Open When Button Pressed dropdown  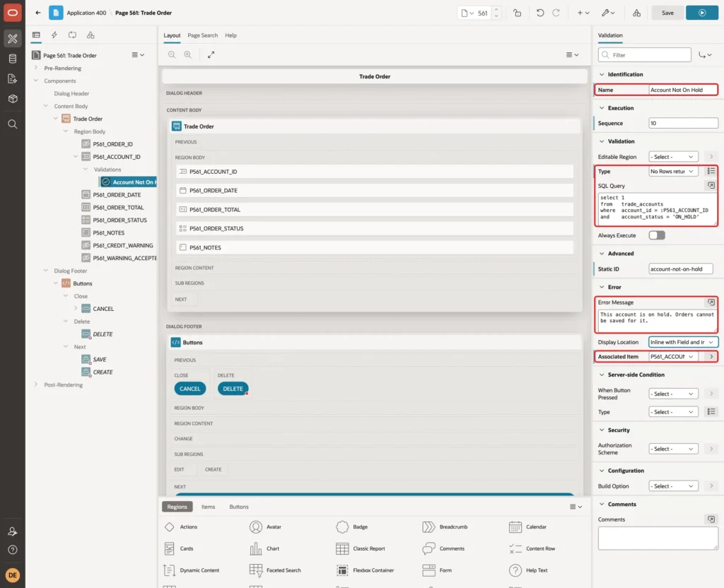[673, 394]
